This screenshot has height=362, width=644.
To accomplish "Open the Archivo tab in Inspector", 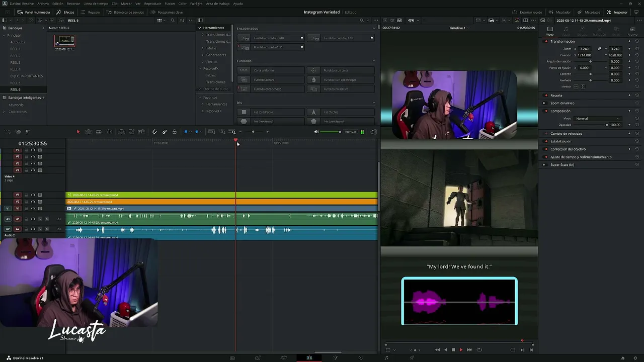I will tap(632, 30).
